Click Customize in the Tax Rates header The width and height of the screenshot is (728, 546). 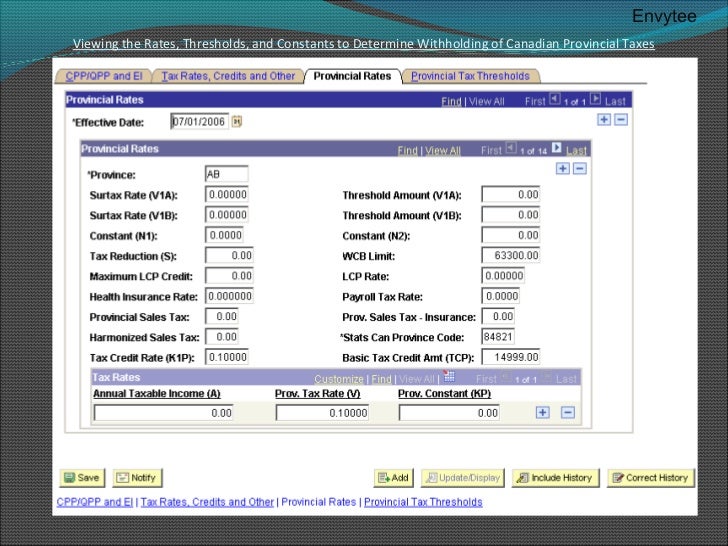339,379
